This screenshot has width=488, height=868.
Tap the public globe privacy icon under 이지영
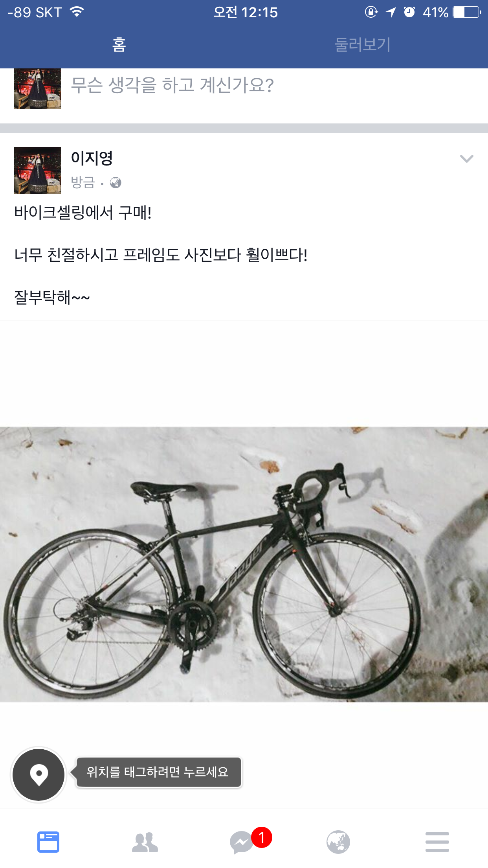pos(116,183)
